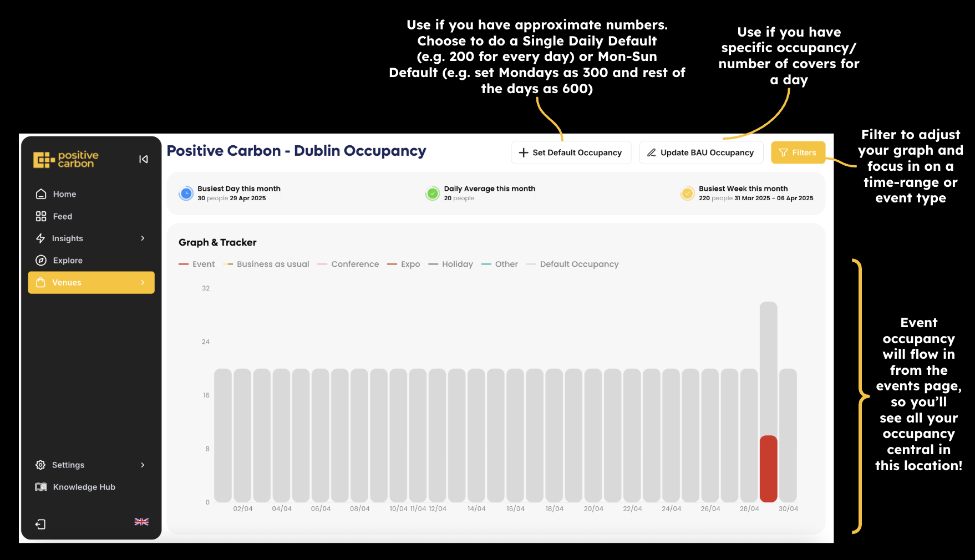Click the red event bar on 29/04
The height and width of the screenshot is (560, 975).
768,469
